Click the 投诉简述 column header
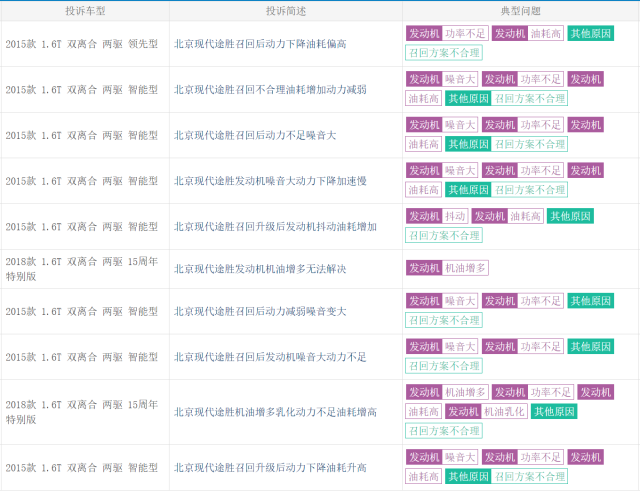 coord(286,11)
